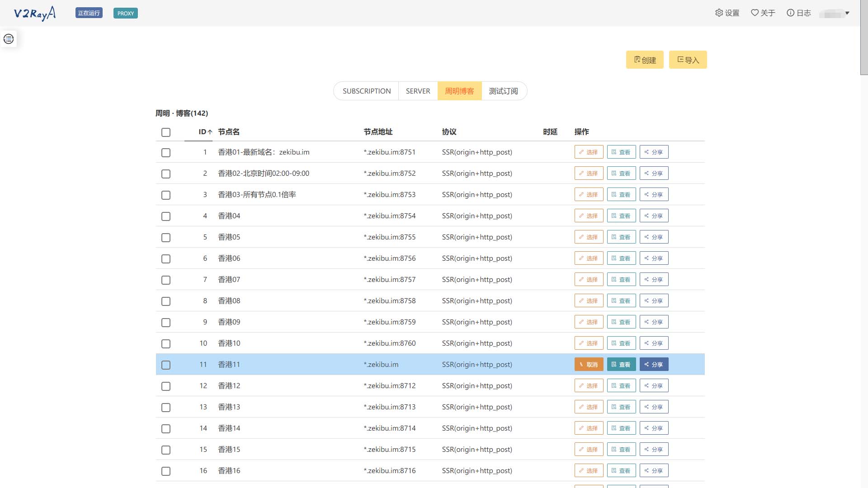The width and height of the screenshot is (868, 488).
Task: Click 分享 for connected node 香港11
Action: click(654, 364)
